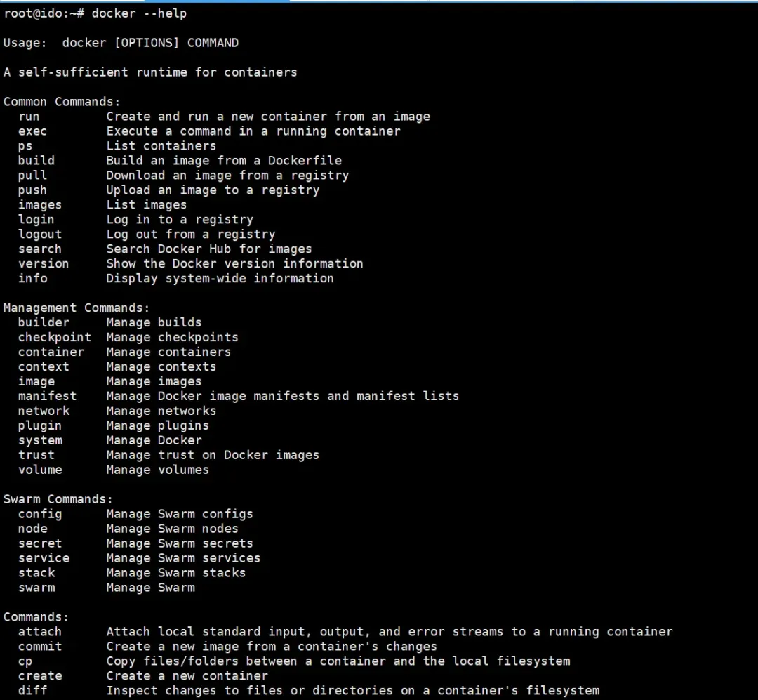
Task: Click 'pull' command name
Action: click(x=32, y=176)
